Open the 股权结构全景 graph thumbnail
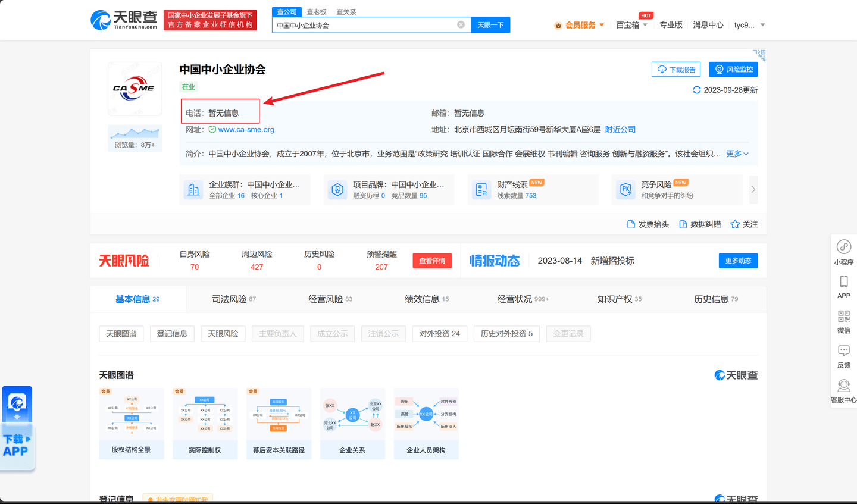This screenshot has width=857, height=504. tap(132, 424)
